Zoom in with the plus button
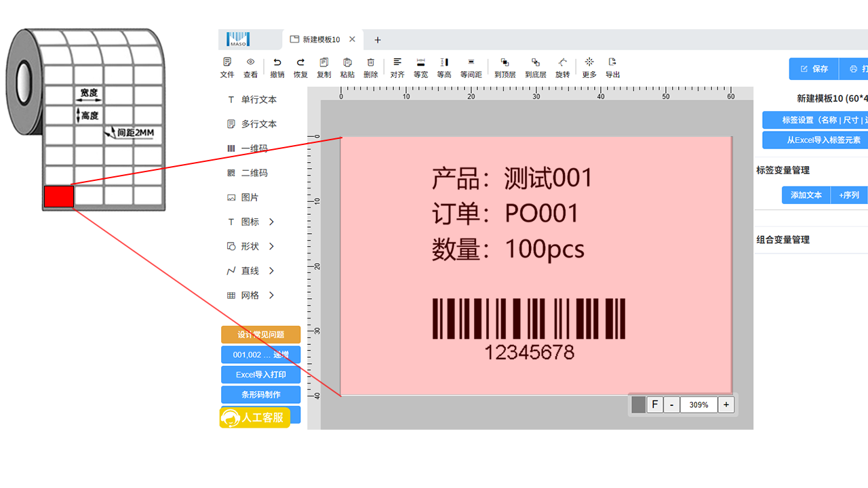 tap(726, 405)
